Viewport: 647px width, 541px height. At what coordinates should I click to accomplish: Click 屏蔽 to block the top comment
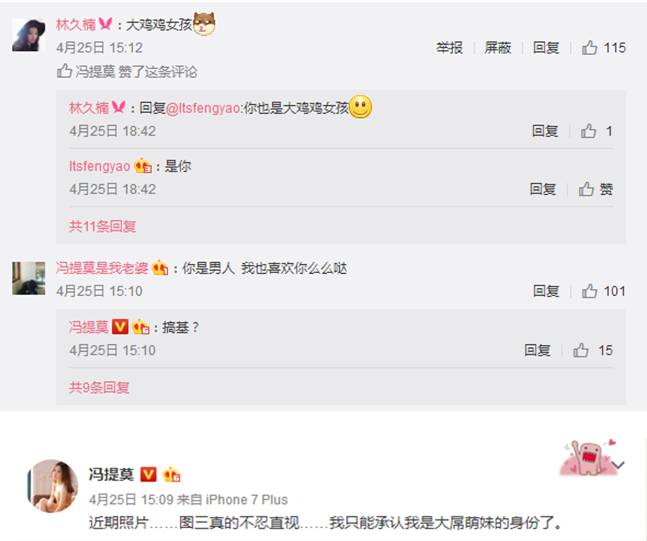click(498, 48)
